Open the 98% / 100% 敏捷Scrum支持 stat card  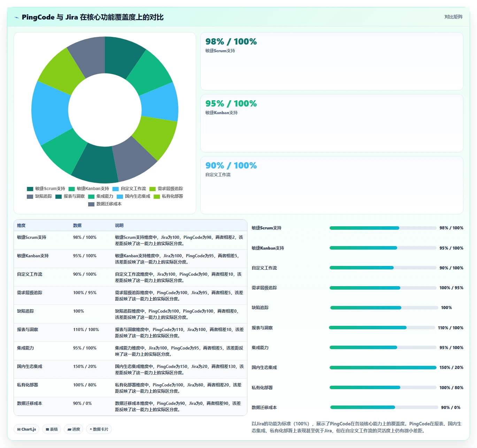click(x=332, y=61)
